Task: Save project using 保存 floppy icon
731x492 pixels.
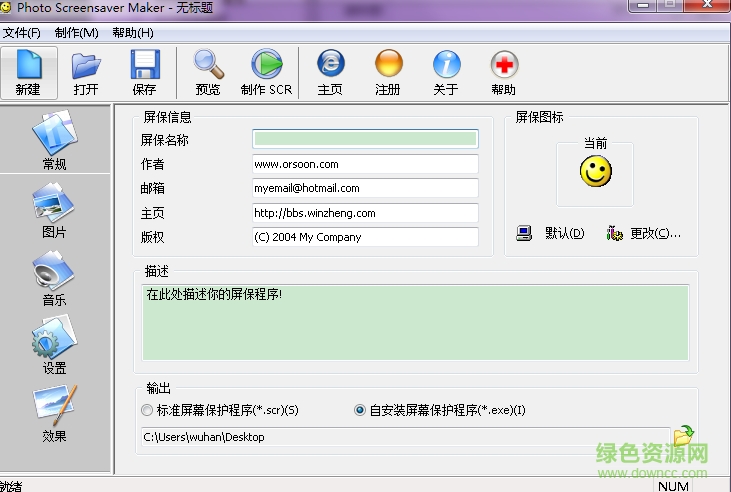Action: [x=145, y=73]
